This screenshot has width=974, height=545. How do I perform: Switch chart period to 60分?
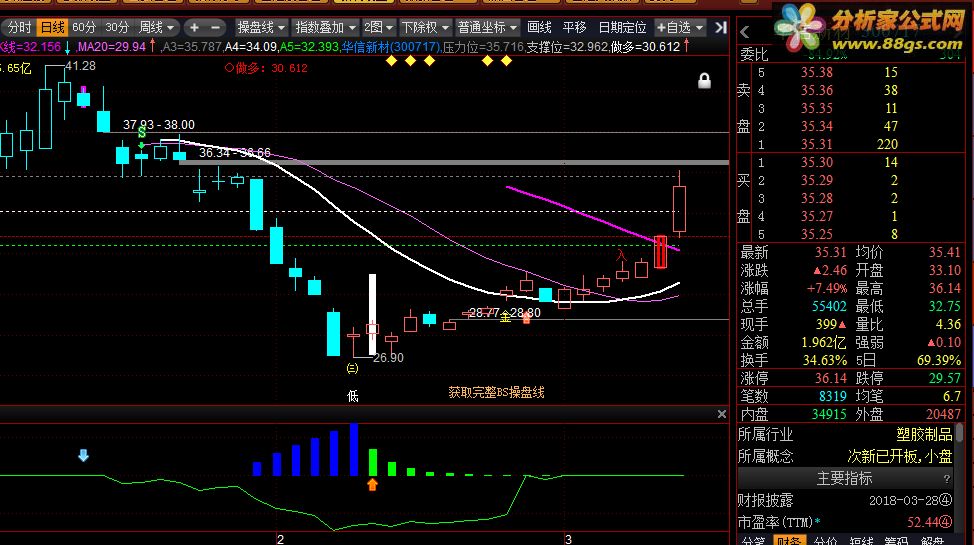tap(84, 27)
